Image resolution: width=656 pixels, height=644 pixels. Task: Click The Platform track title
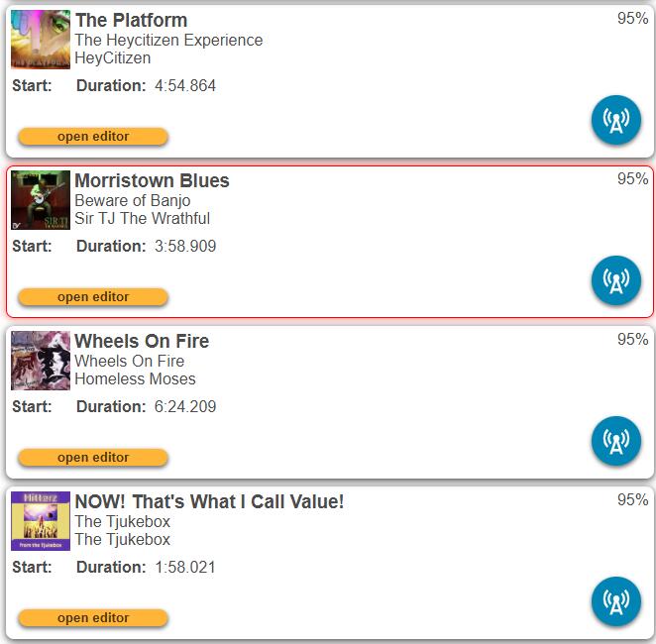point(131,20)
